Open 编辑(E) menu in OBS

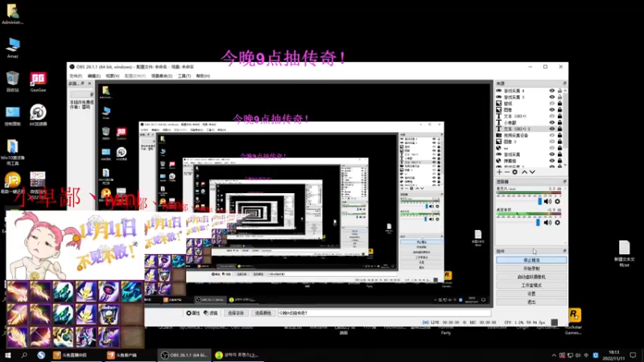tap(93, 76)
